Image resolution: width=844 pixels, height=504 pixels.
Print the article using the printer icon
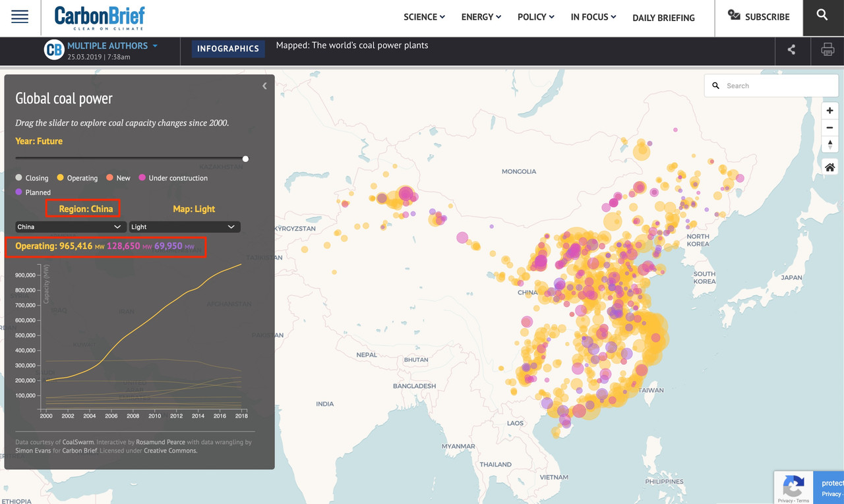point(828,49)
